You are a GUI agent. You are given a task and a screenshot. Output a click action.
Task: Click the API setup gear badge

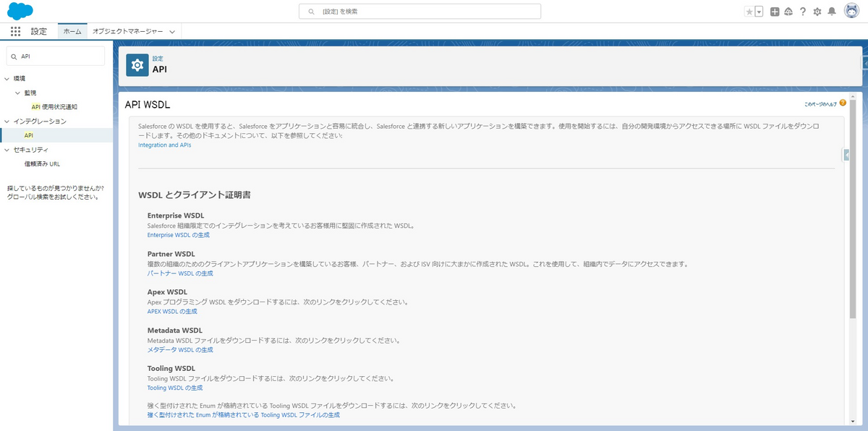tap(137, 64)
